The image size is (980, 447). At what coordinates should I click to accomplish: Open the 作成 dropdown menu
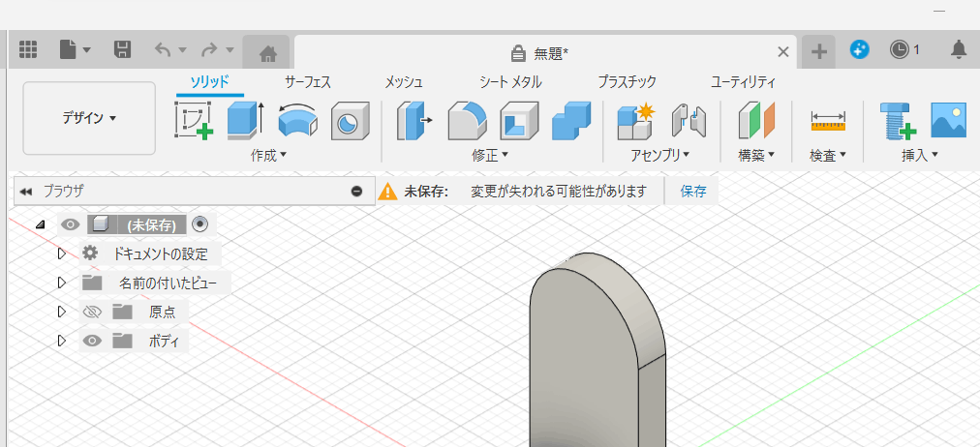(x=269, y=156)
